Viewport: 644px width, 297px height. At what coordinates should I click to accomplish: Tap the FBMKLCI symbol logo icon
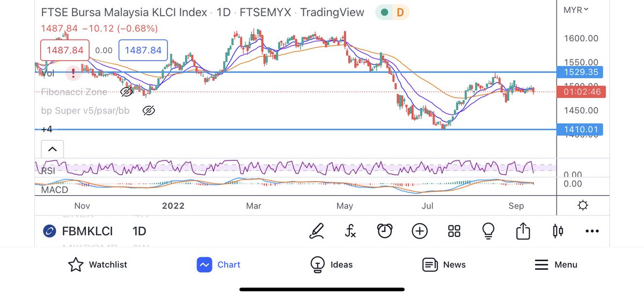(49, 231)
